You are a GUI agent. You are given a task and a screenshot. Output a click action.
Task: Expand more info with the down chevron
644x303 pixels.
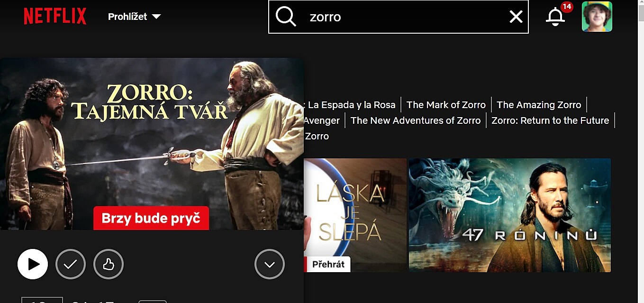[x=270, y=264]
